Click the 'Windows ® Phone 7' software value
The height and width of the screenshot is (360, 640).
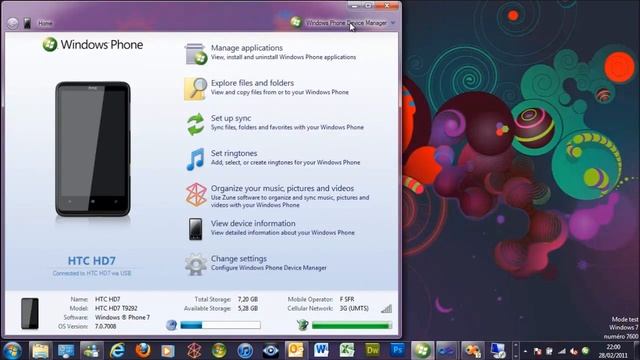point(122,317)
